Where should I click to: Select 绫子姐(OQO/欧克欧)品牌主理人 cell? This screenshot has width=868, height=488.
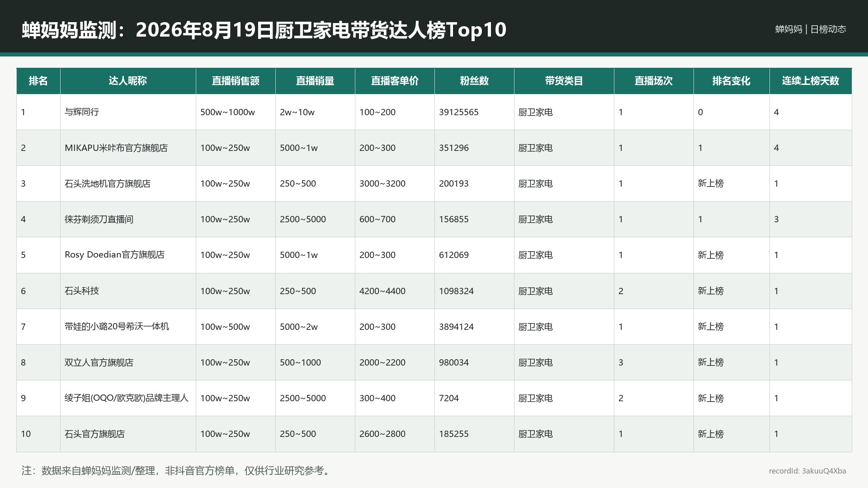pos(128,398)
